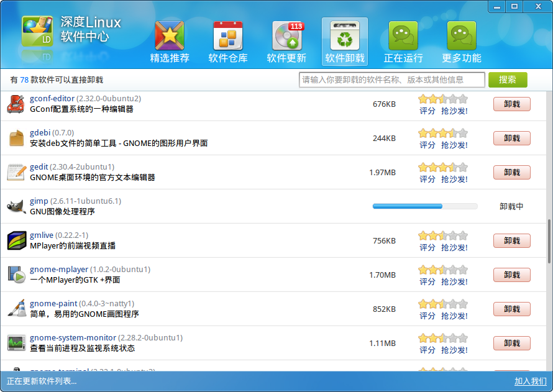Uninstall gnome-paint with its 卸载 button
Viewport: 553px width, 392px height.
[x=512, y=309]
